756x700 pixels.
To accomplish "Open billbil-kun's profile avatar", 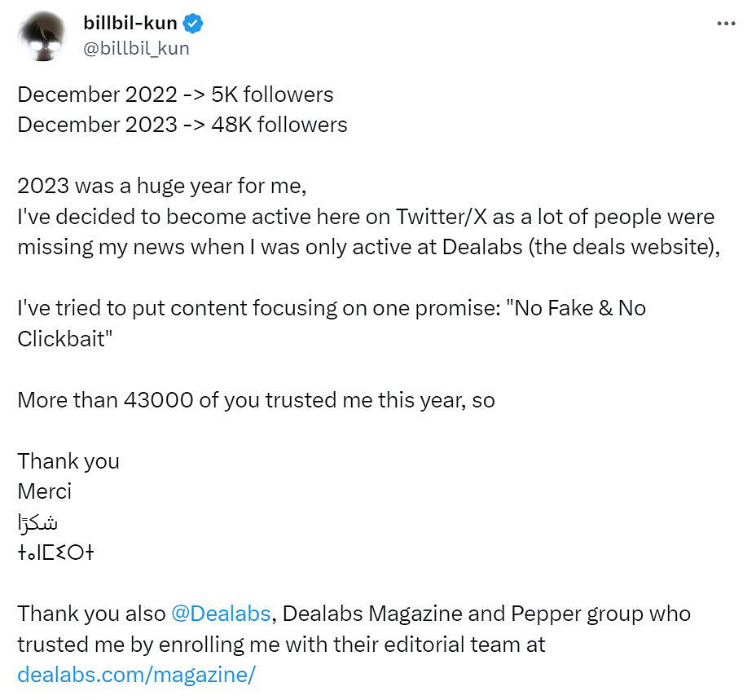I will [x=42, y=37].
